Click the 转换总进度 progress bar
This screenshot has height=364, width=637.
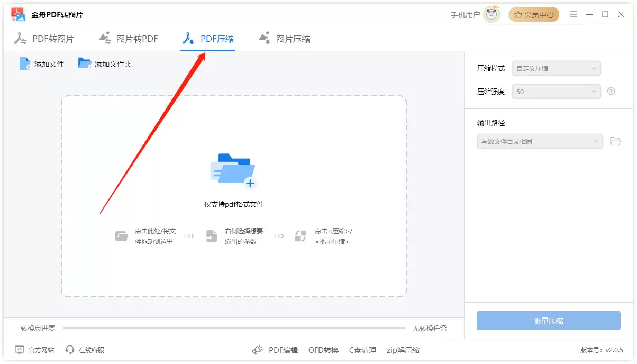tap(234, 328)
